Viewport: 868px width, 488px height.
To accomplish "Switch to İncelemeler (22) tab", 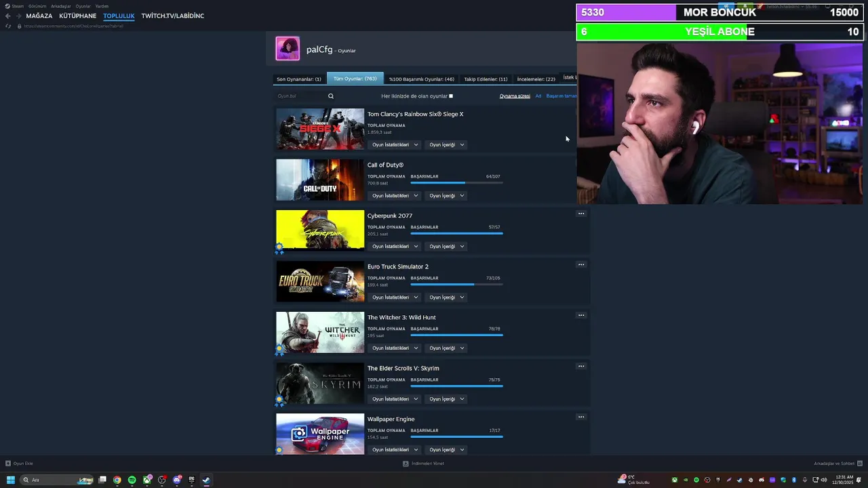I will (x=536, y=79).
